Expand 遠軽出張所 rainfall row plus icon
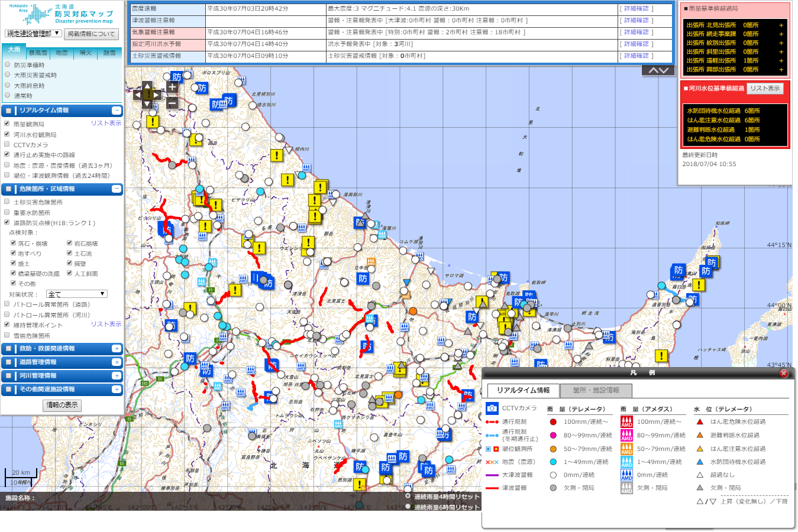 coord(781,61)
